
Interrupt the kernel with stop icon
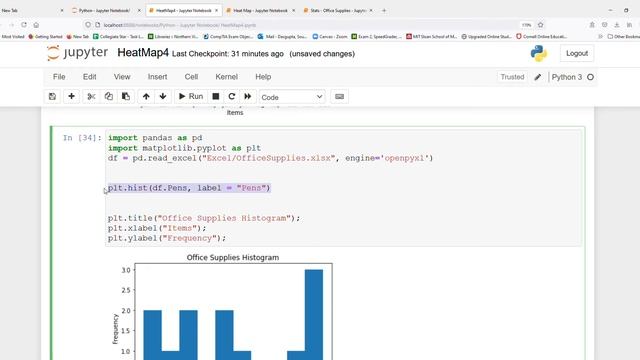(216, 97)
